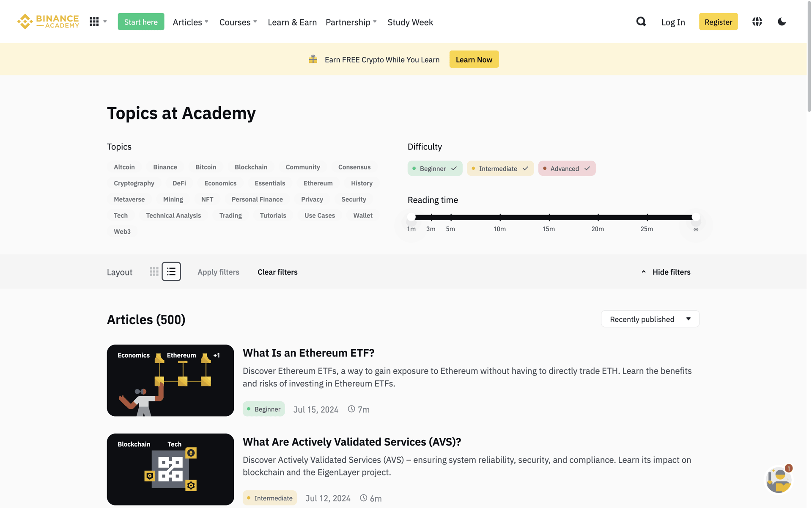Click the 10m mark on reading time slider
Image resolution: width=812 pixels, height=508 pixels.
500,218
